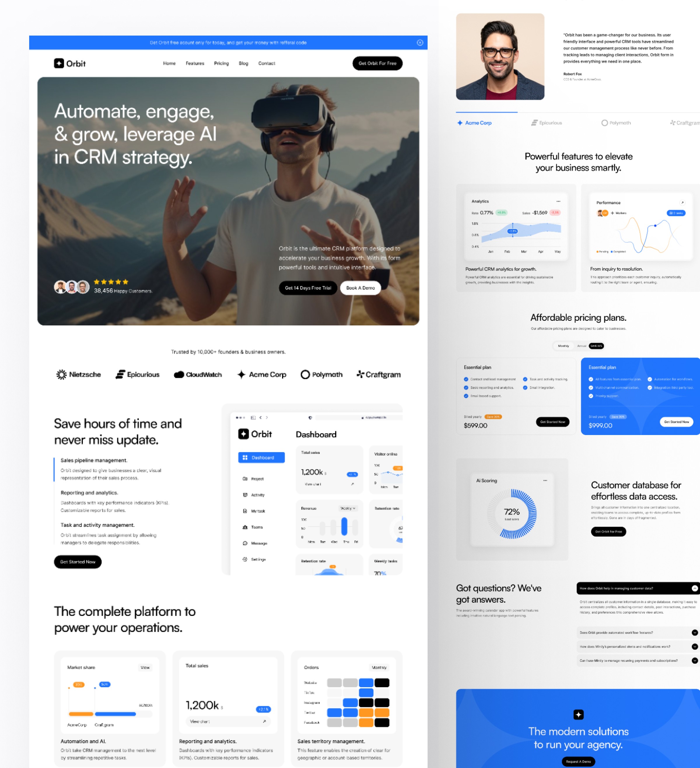Click the Settings icon in sidebar
The image size is (700, 768).
coord(246,561)
